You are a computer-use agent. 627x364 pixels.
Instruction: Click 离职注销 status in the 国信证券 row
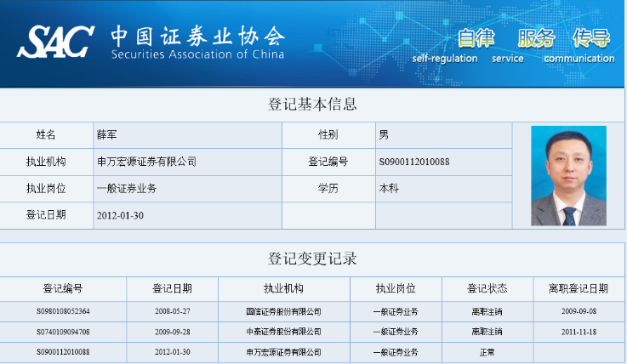(487, 311)
